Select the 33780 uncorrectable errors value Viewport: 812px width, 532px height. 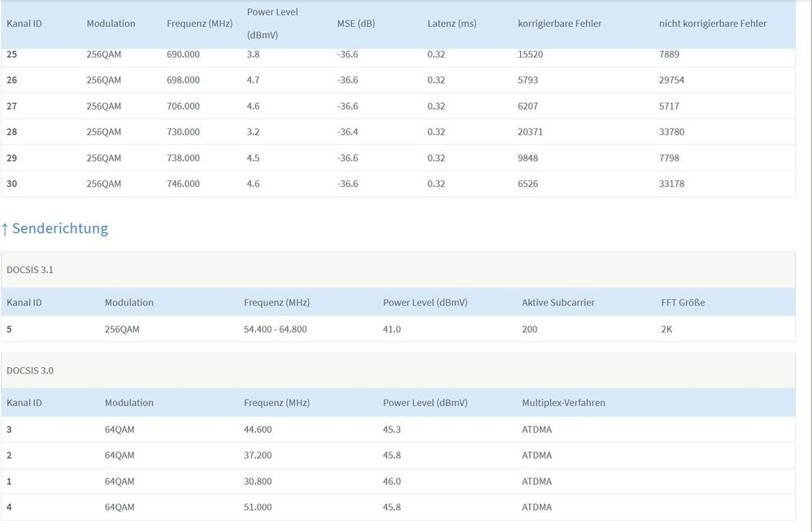click(671, 132)
